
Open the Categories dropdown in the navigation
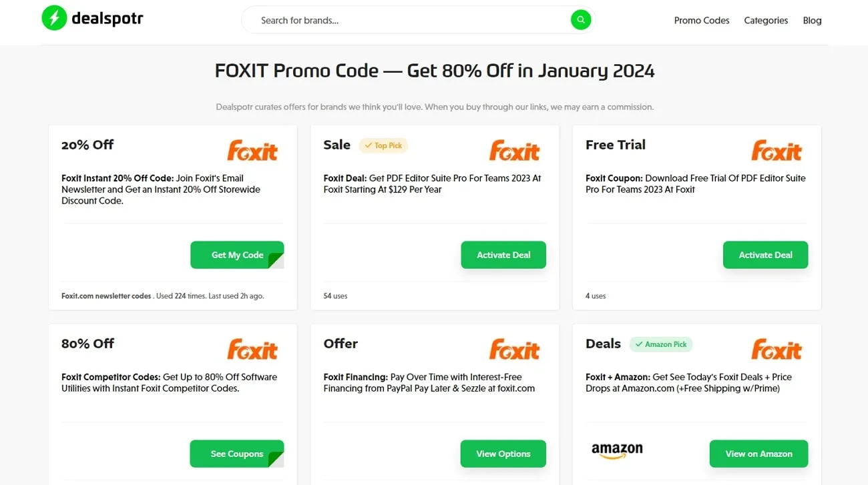point(765,20)
